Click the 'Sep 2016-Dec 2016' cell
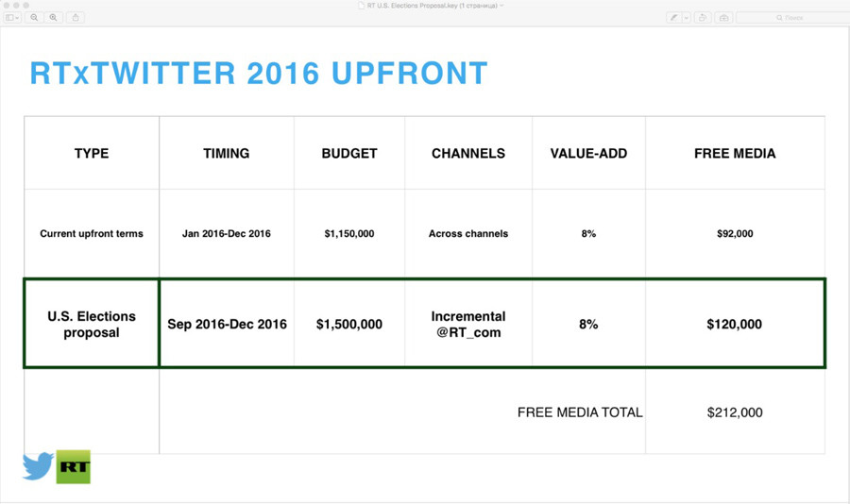850x504 pixels. (x=227, y=324)
